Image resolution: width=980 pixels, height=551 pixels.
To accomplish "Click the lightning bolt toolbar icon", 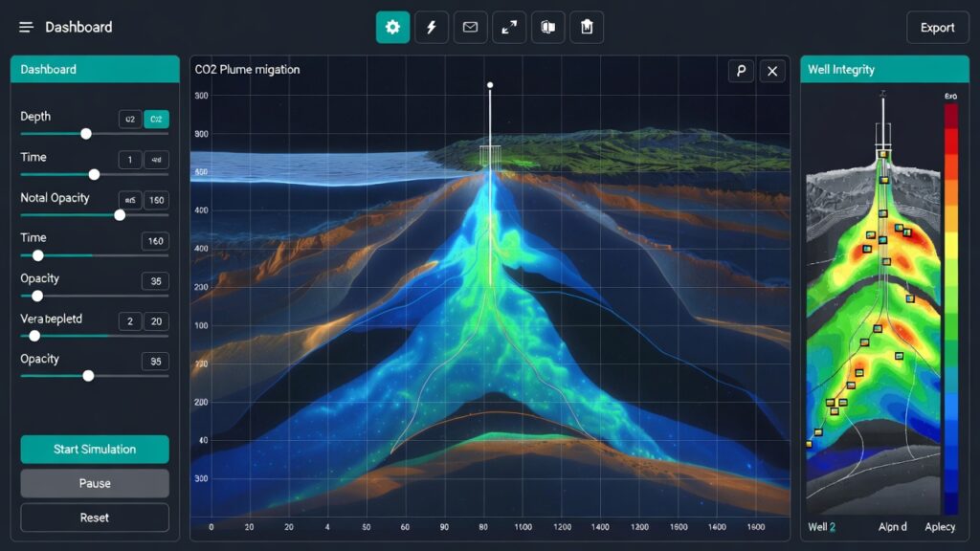I will pos(432,28).
